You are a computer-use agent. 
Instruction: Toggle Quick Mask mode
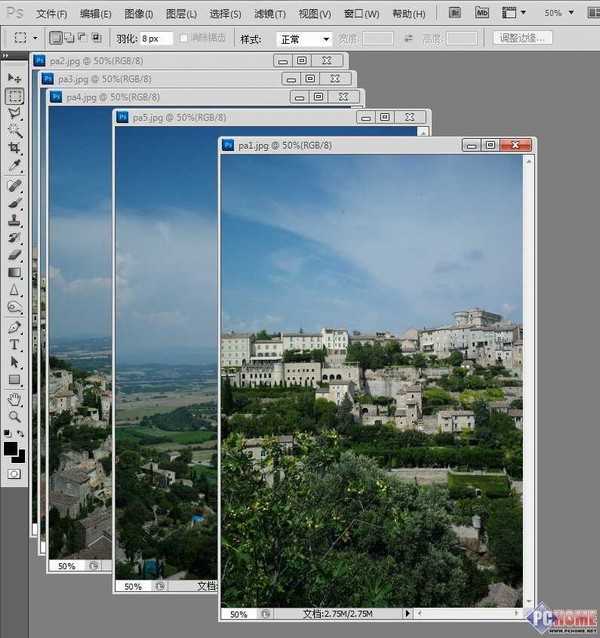point(14,473)
